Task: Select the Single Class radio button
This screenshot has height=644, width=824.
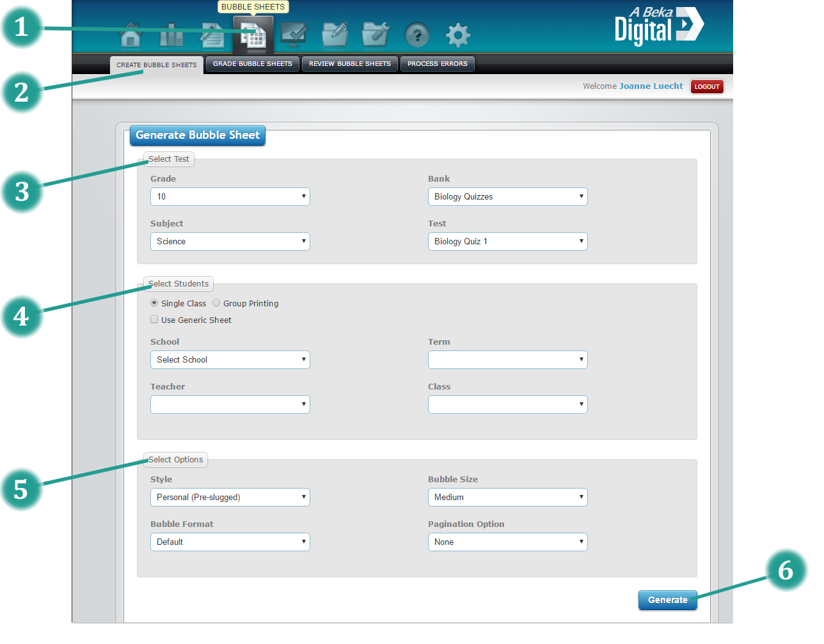Action: point(154,303)
